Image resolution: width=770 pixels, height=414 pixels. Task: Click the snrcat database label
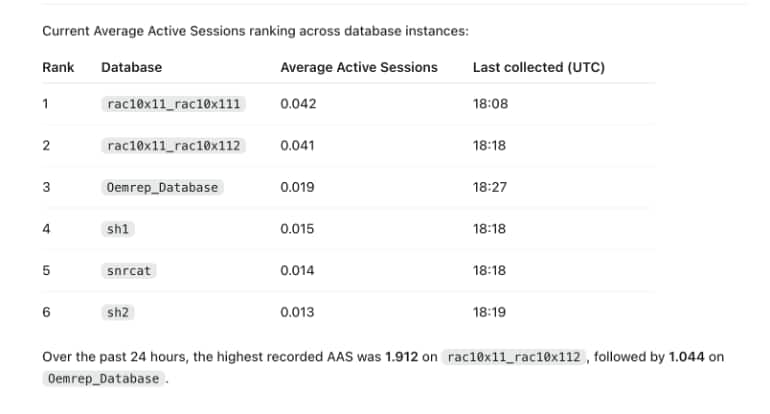pos(129,271)
